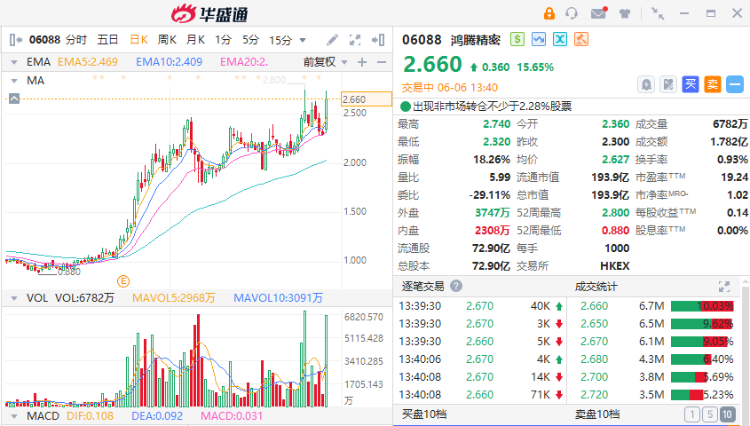The image size is (750, 426).
Task: Add indicator with plus icon
Action: 362,62
